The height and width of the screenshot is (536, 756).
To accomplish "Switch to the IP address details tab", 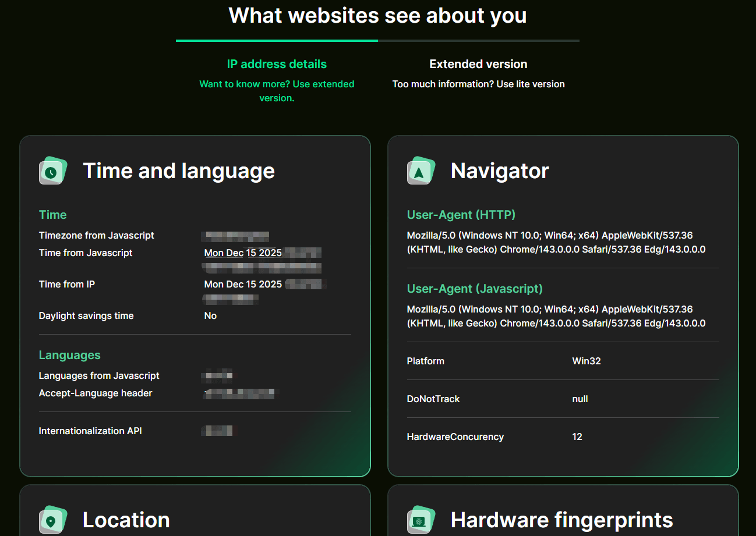I will [277, 64].
